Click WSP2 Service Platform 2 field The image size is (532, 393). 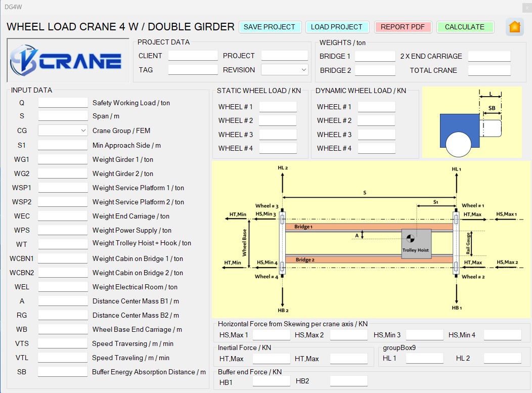tap(63, 202)
